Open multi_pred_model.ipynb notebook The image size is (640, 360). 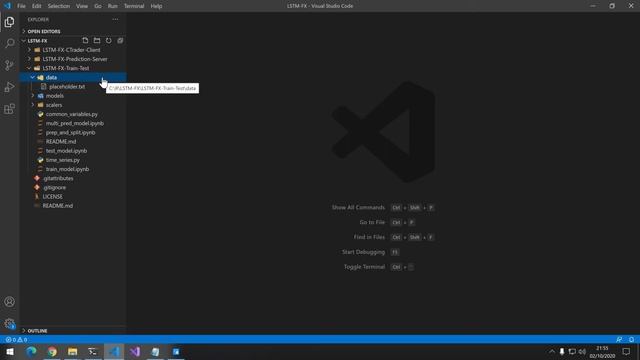(73, 123)
